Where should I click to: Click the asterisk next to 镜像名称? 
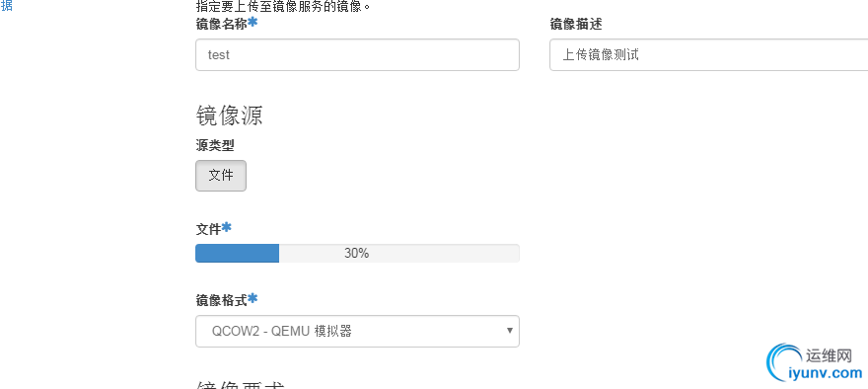point(253,22)
